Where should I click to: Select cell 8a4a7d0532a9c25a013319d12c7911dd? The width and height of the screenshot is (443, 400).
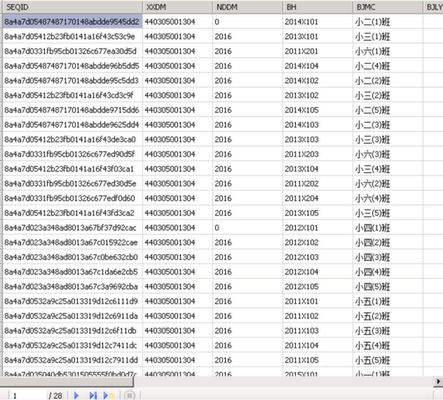pos(73,360)
